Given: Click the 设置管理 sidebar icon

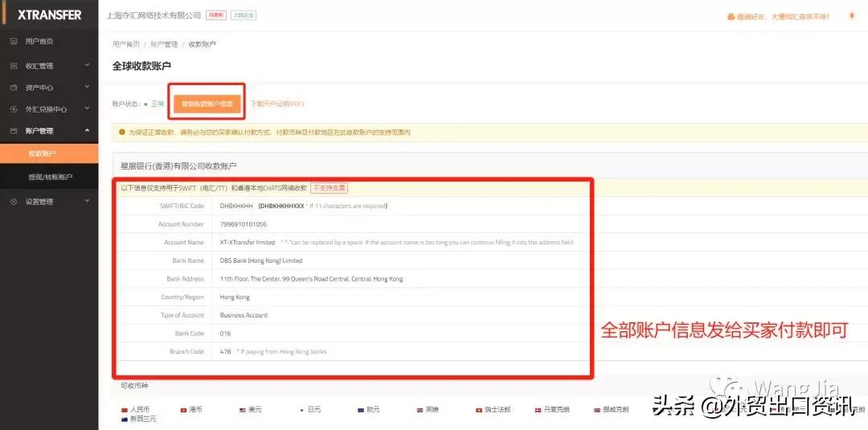Looking at the screenshot, I should (14, 202).
